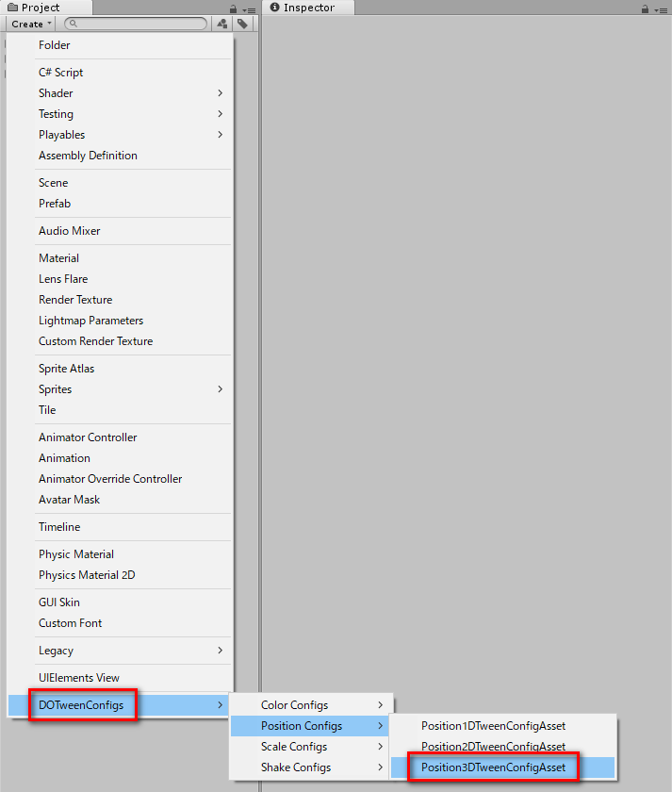Viewport: 672px width, 792px height.
Task: Create Position3DTweenConfigAsset
Action: point(503,767)
